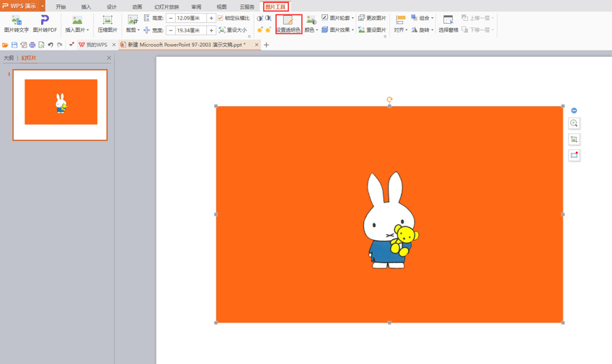Close the 我的WPS tab
Viewport: 612px width, 364px height.
(114, 45)
